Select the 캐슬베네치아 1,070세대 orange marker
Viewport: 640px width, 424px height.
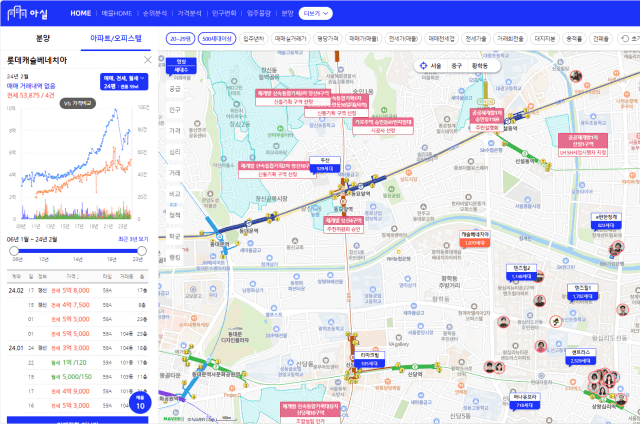(475, 239)
